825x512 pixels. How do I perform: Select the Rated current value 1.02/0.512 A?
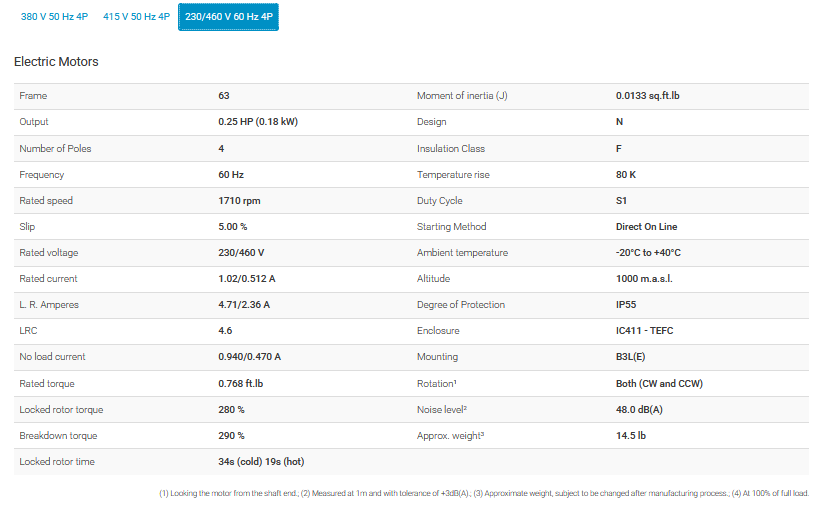click(x=246, y=278)
